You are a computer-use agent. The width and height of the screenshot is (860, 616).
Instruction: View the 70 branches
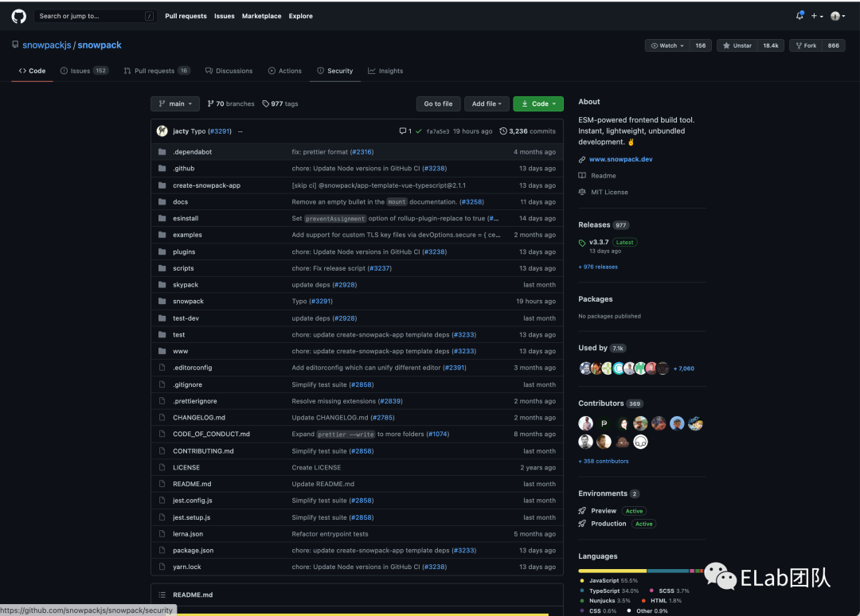(x=231, y=103)
